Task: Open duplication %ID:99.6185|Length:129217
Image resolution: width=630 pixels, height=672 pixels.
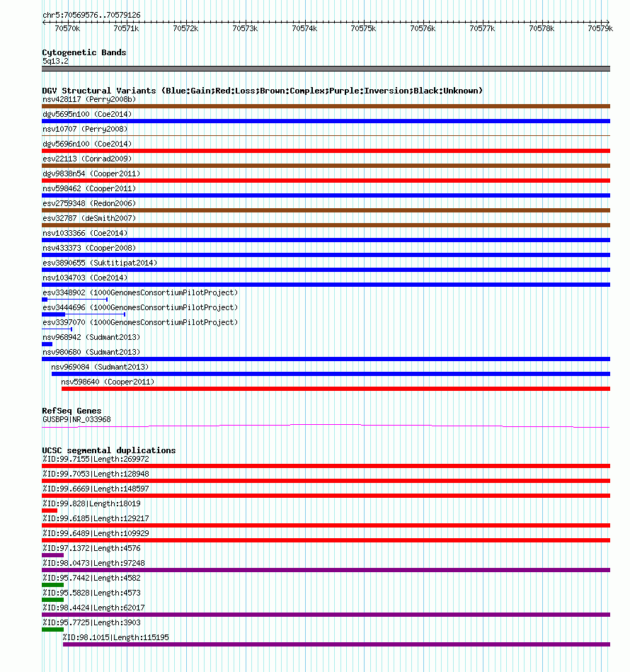Action: click(96, 518)
